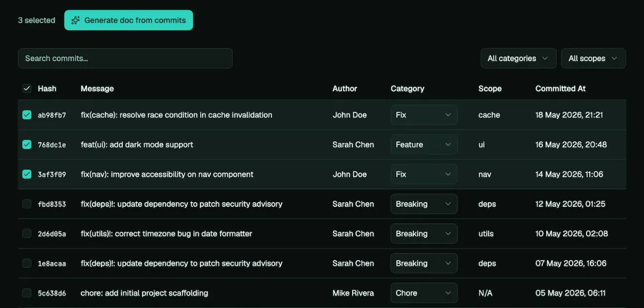This screenshot has height=308, width=644.
Task: Click hash text 5c638d6
Action: pyautogui.click(x=52, y=293)
